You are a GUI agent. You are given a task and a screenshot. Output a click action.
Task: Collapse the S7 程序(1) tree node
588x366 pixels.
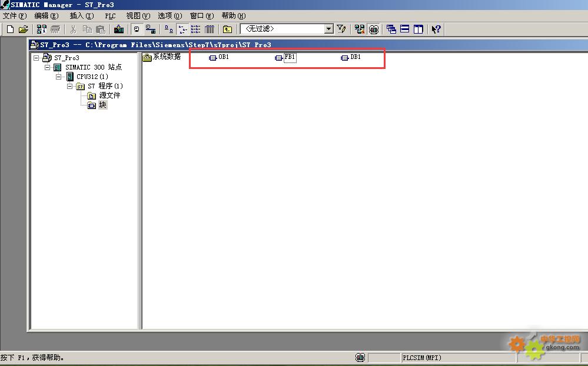70,86
